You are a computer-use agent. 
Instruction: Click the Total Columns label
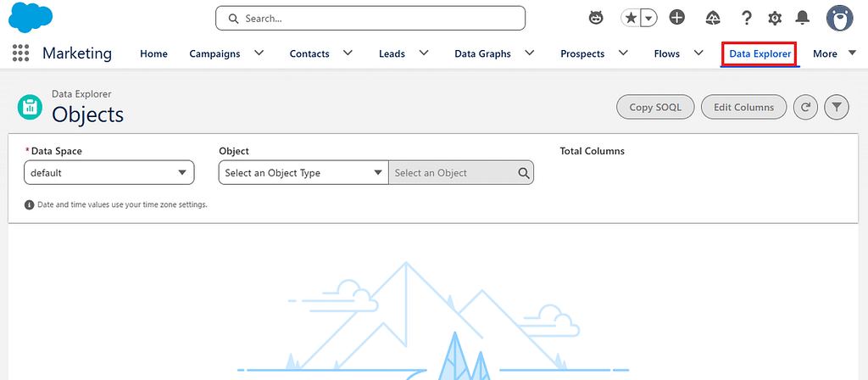click(x=592, y=151)
